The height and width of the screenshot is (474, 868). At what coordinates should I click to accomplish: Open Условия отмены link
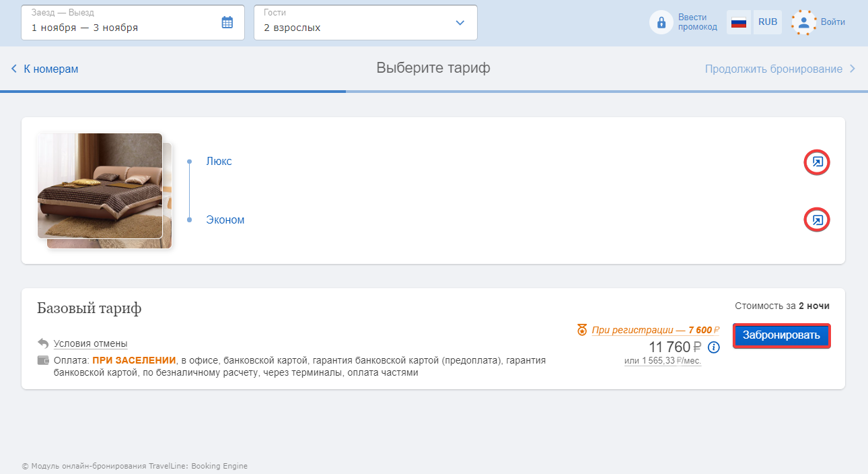tap(90, 343)
